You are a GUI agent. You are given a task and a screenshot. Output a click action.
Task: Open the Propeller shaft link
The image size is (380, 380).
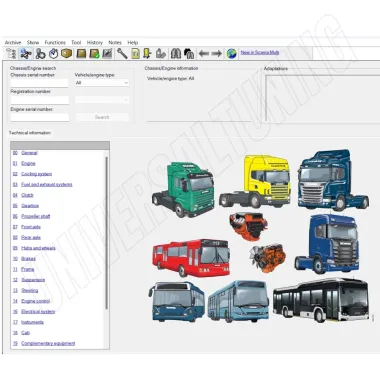35,216
